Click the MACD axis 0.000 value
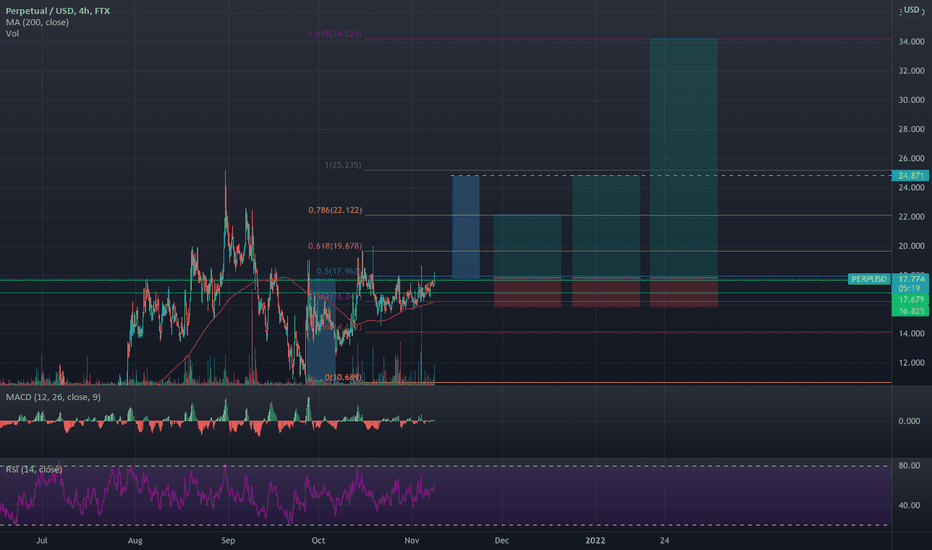Image resolution: width=932 pixels, height=550 pixels. click(909, 421)
